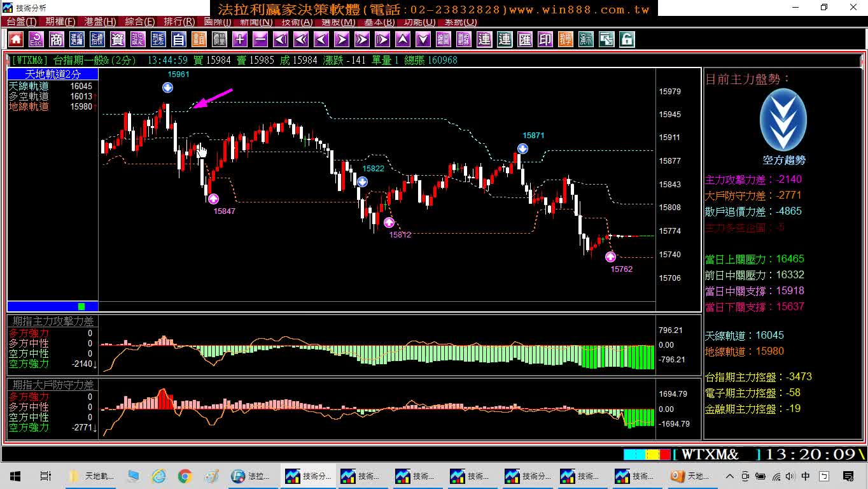The image size is (868, 489).
Task: Click the 15961 sell signal marker
Action: click(167, 87)
